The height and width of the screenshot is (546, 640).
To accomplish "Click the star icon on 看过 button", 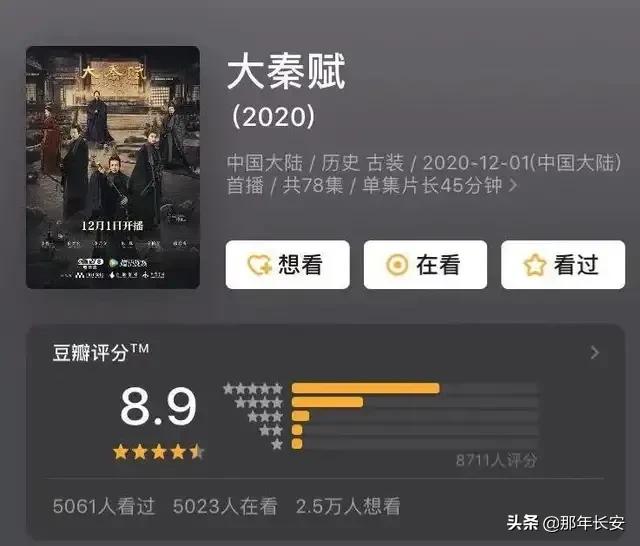I will coord(535,264).
